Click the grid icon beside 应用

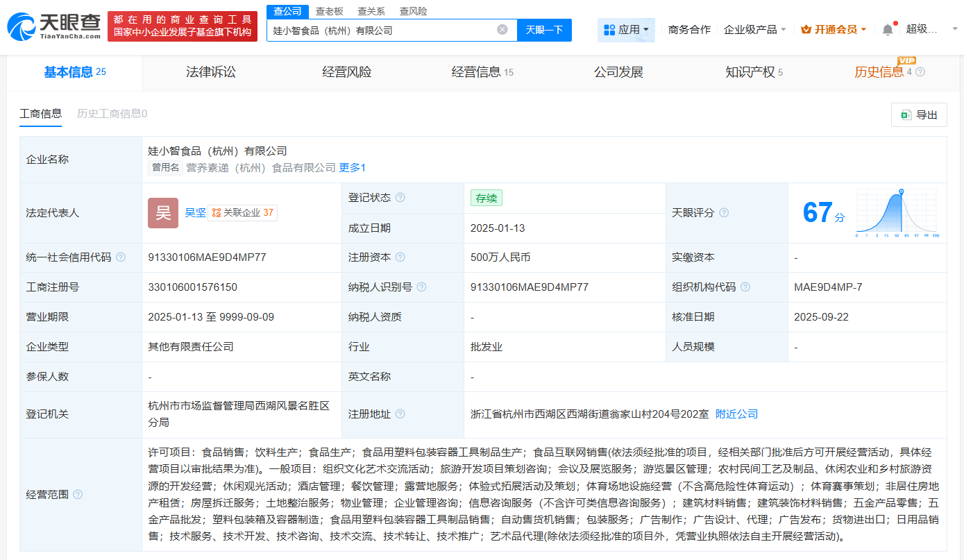point(611,29)
